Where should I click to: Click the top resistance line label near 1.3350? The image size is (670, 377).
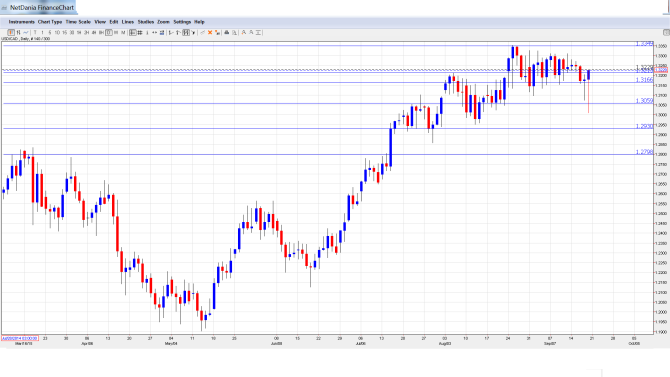click(x=644, y=44)
